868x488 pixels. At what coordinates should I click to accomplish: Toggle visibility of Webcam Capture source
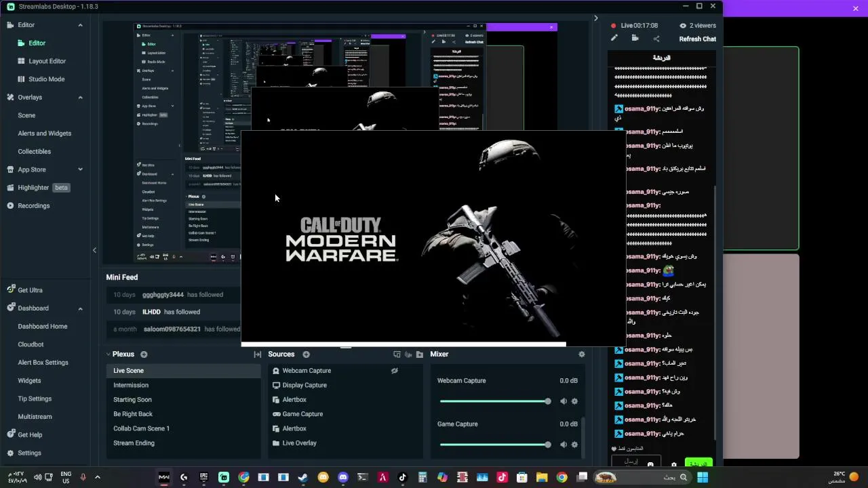[x=395, y=371]
